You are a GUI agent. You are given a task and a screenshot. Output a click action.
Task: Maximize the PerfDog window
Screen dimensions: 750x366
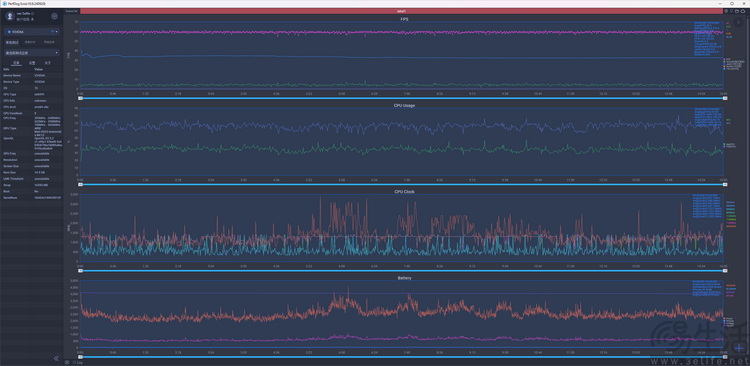[x=731, y=3]
